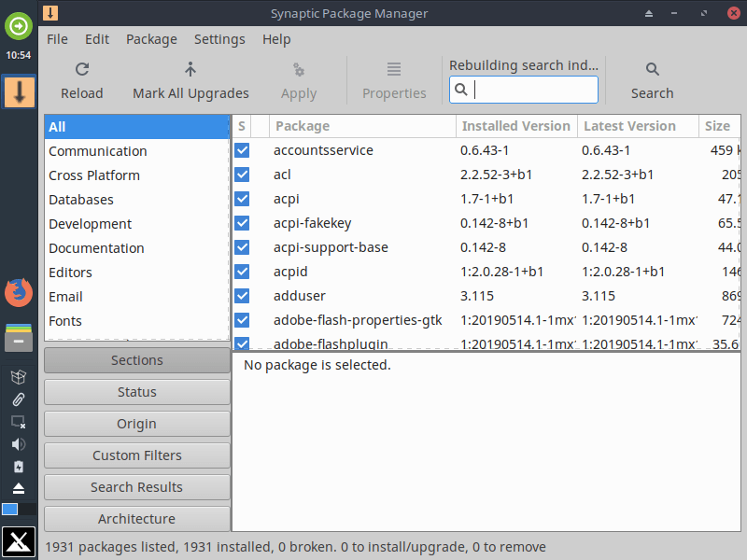Open the Settings menu
Viewport: 747px width, 560px height.
tap(219, 39)
